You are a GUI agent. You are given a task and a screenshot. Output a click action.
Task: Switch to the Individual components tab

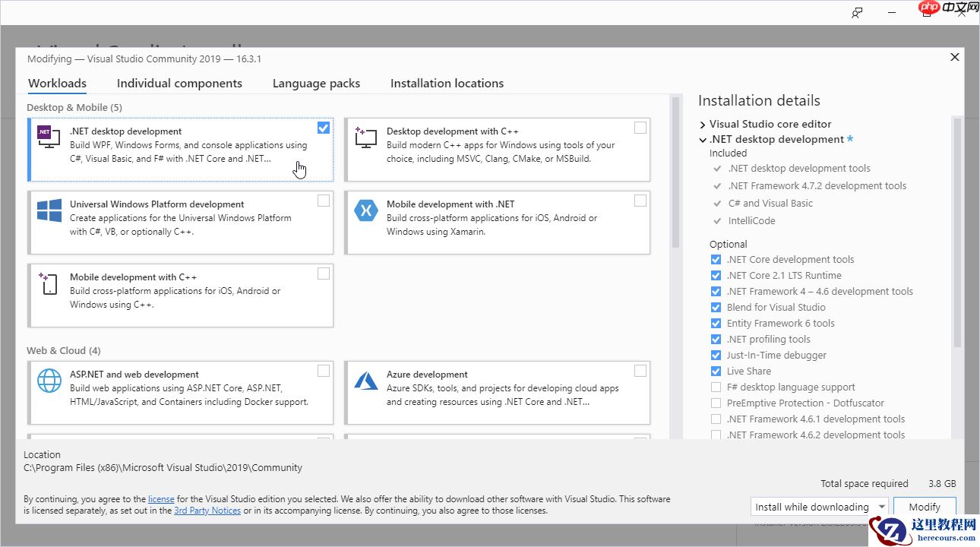pos(179,84)
